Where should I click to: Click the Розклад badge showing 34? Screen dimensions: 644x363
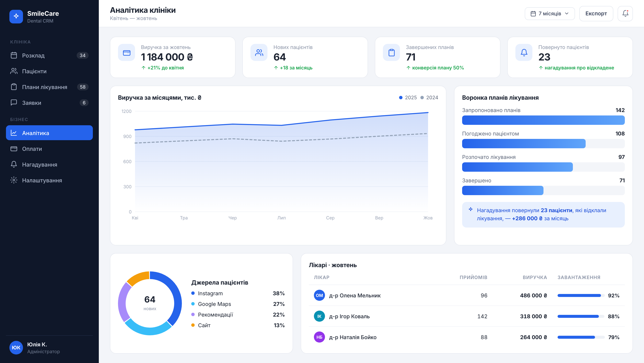[82, 55]
